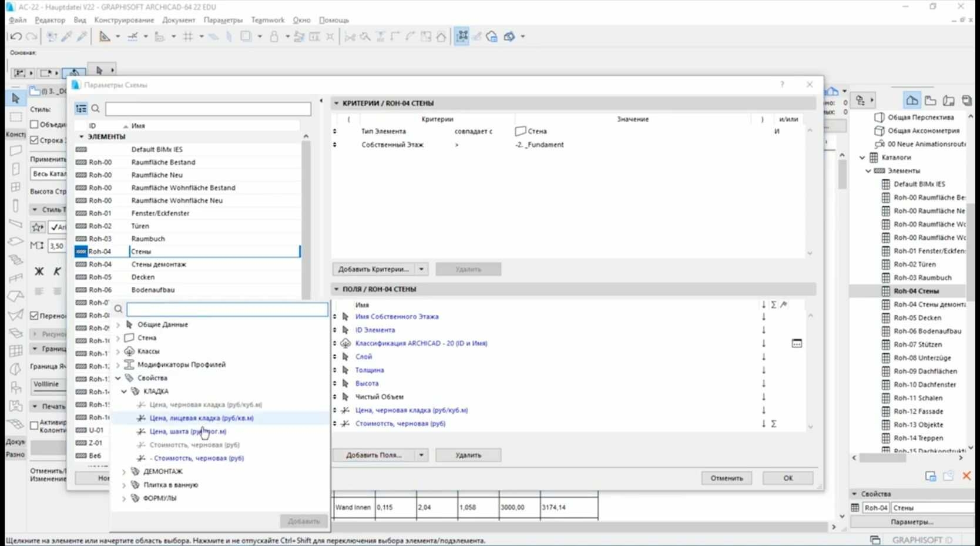The width and height of the screenshot is (980, 546).
Task: Click the drag handle of Высота field
Action: pos(335,383)
